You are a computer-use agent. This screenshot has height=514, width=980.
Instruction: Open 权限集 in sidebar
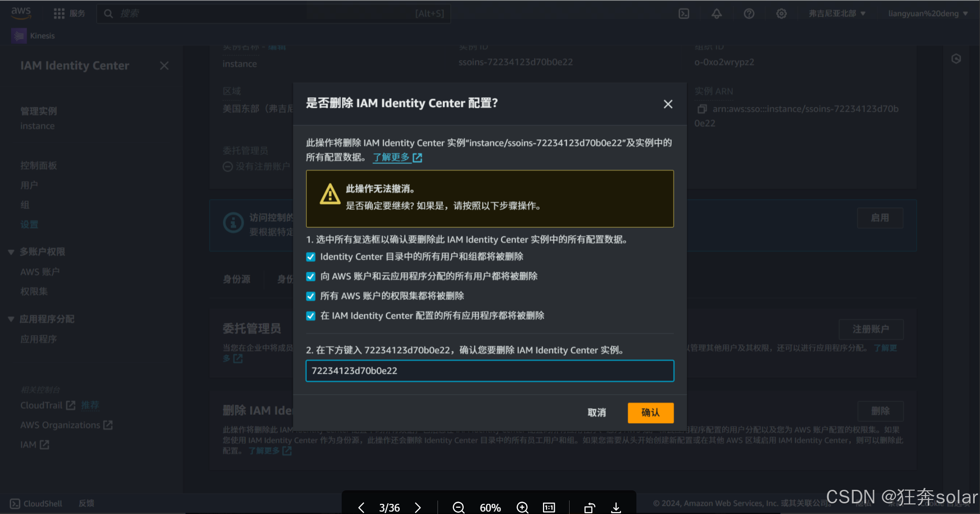click(x=34, y=292)
